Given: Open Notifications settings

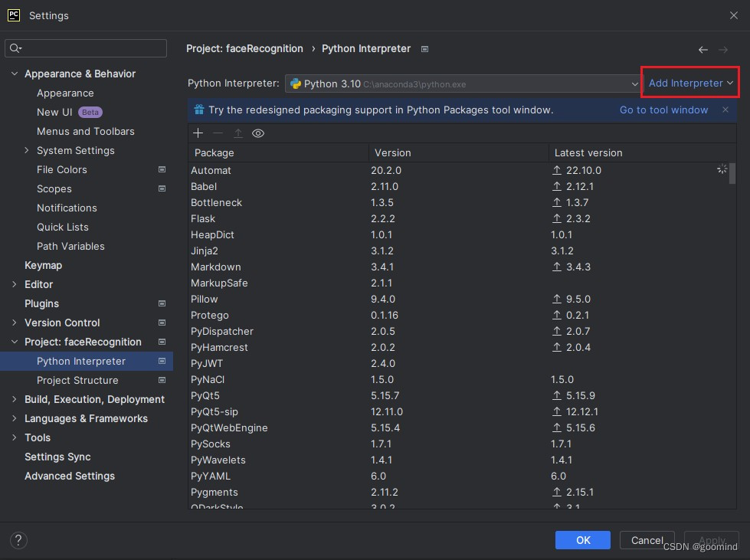Looking at the screenshot, I should 67,208.
